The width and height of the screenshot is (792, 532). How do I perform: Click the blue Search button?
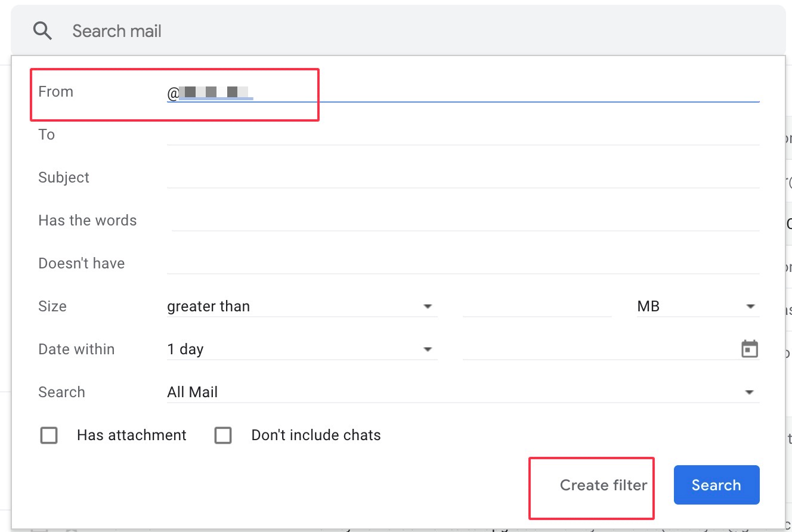[x=716, y=485]
